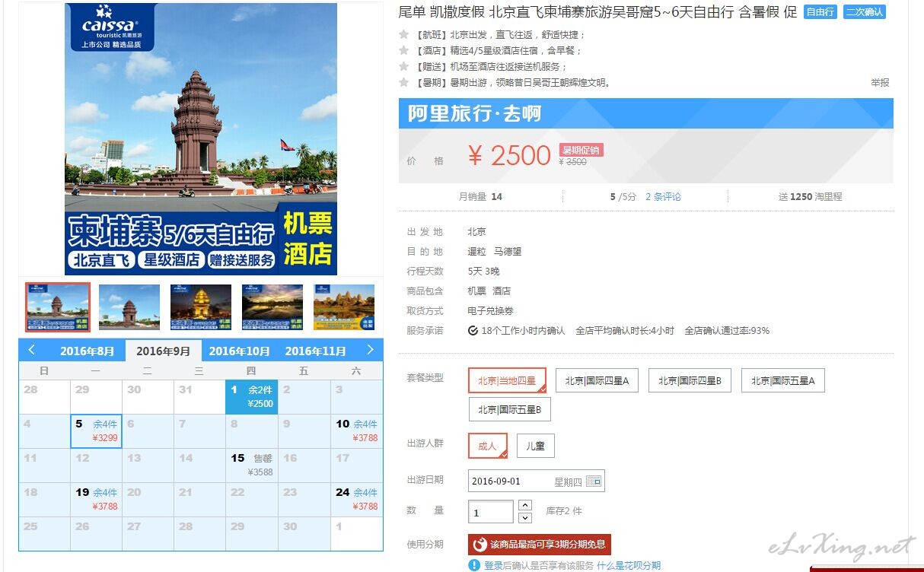Click the 电子兑换券 pickup method value
Screen dimensions: 924x572
coord(490,310)
